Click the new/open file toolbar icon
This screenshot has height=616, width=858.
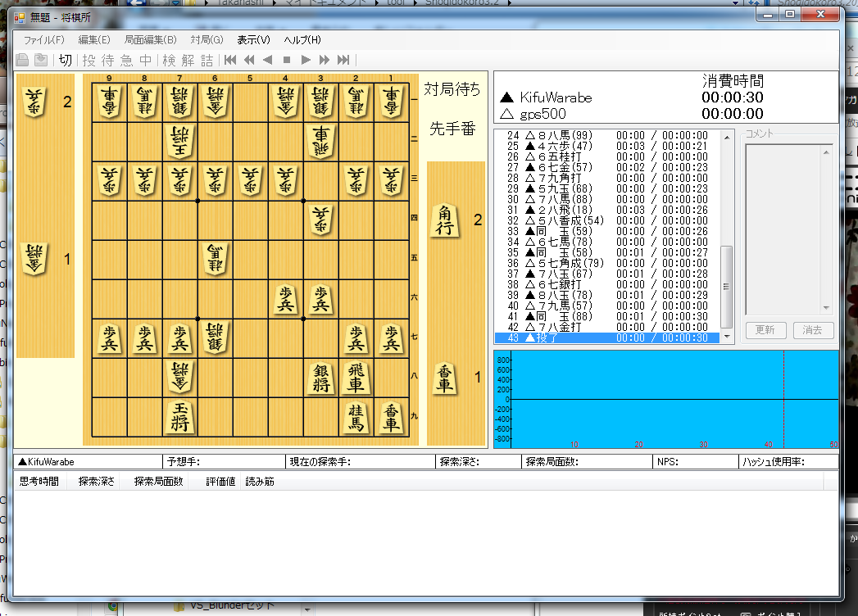pyautogui.click(x=22, y=60)
